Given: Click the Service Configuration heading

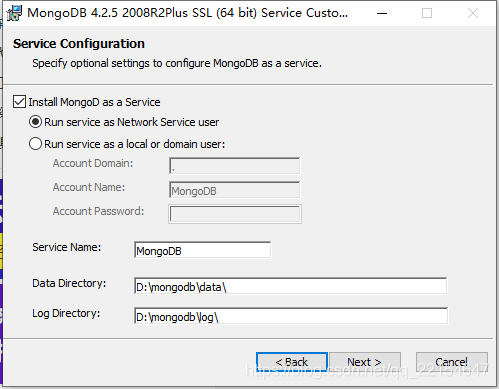Looking at the screenshot, I should pos(79,44).
